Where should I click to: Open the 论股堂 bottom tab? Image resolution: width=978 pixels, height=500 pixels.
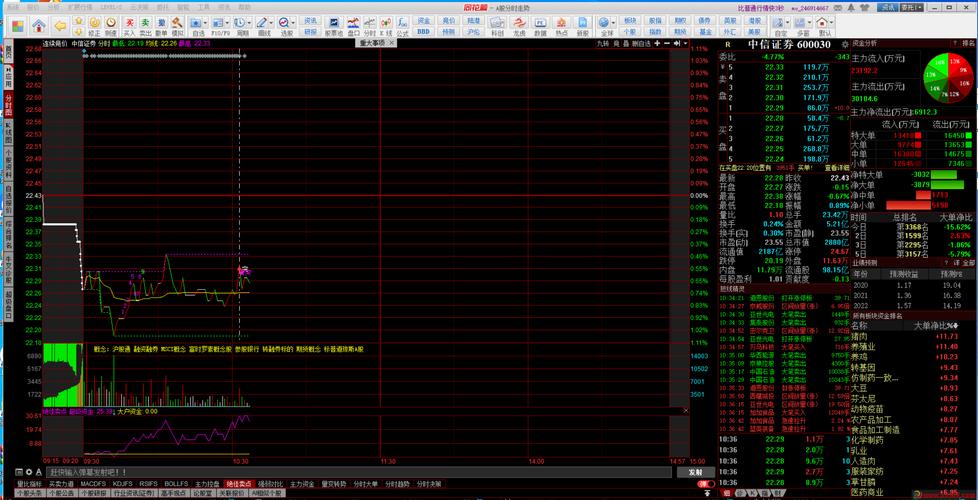[x=203, y=493]
